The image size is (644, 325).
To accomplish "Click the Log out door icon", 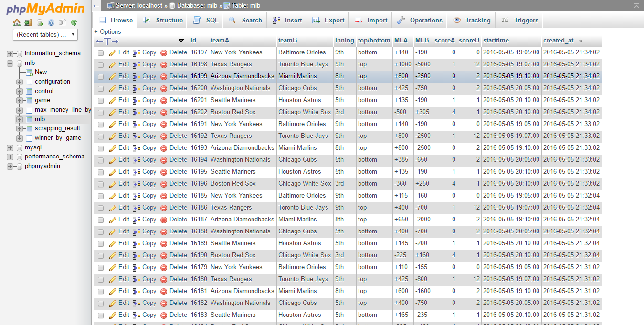I will pyautogui.click(x=28, y=22).
